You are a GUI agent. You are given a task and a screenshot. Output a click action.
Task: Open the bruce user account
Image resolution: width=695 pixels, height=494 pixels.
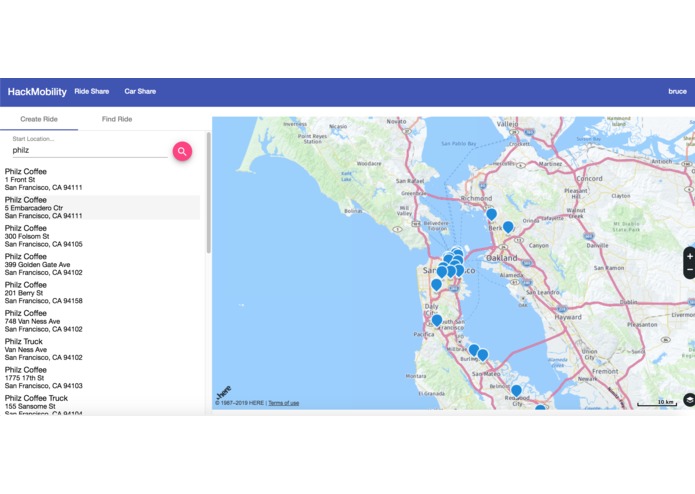click(677, 91)
